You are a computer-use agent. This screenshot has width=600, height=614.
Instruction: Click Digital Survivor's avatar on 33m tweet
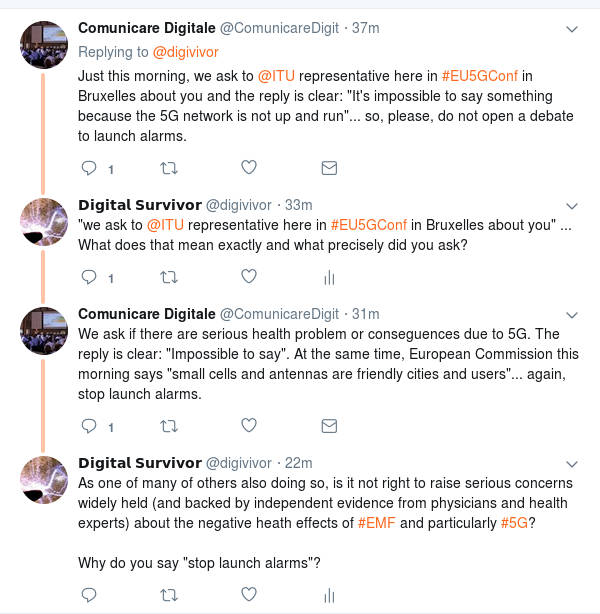(45, 221)
